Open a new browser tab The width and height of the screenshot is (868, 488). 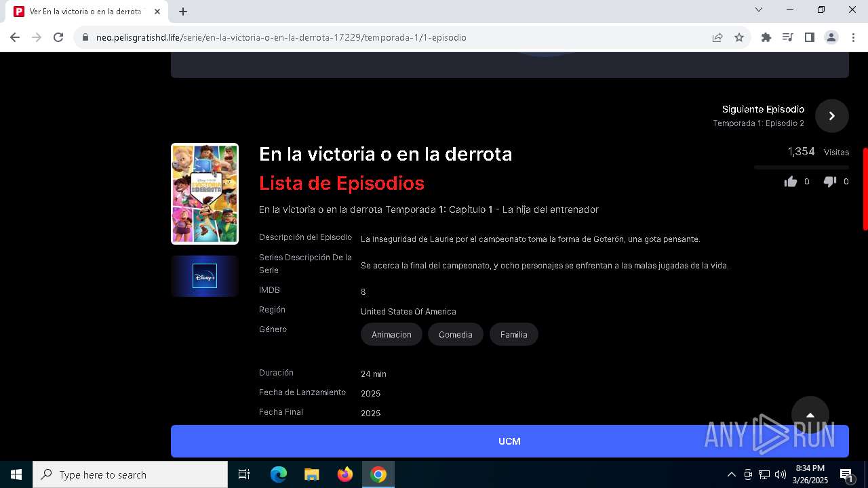pos(183,12)
